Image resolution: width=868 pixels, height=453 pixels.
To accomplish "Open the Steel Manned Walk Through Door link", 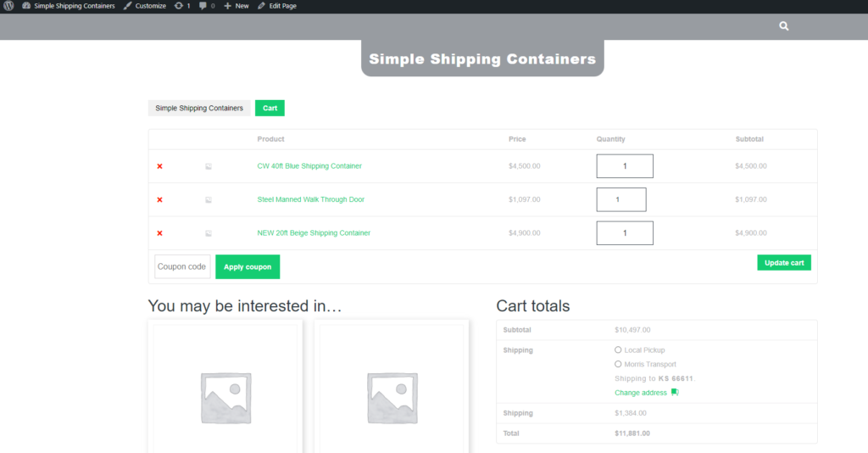I will (x=310, y=199).
